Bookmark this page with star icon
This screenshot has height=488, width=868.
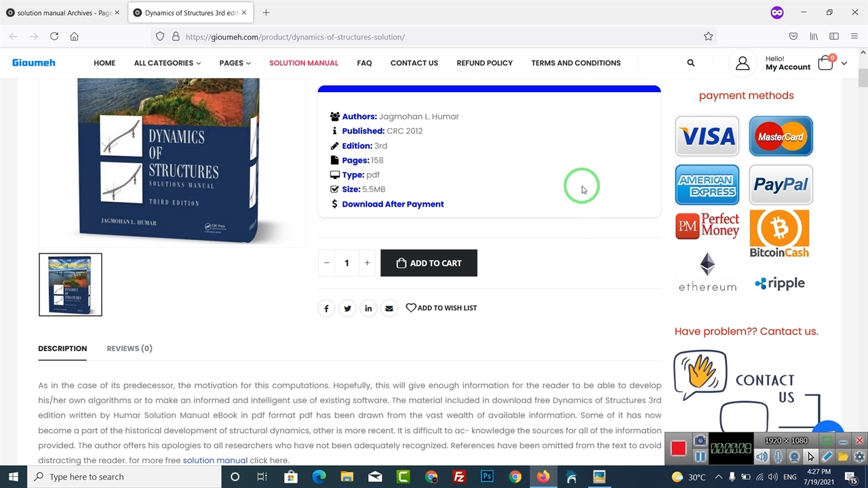pyautogui.click(x=708, y=37)
